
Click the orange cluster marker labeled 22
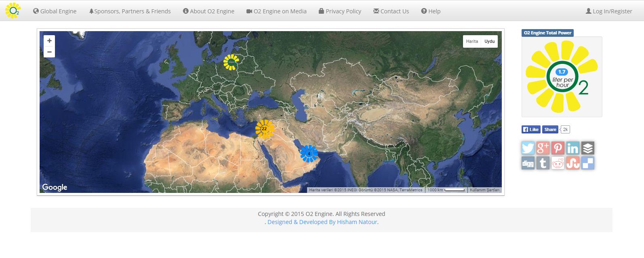(x=264, y=129)
